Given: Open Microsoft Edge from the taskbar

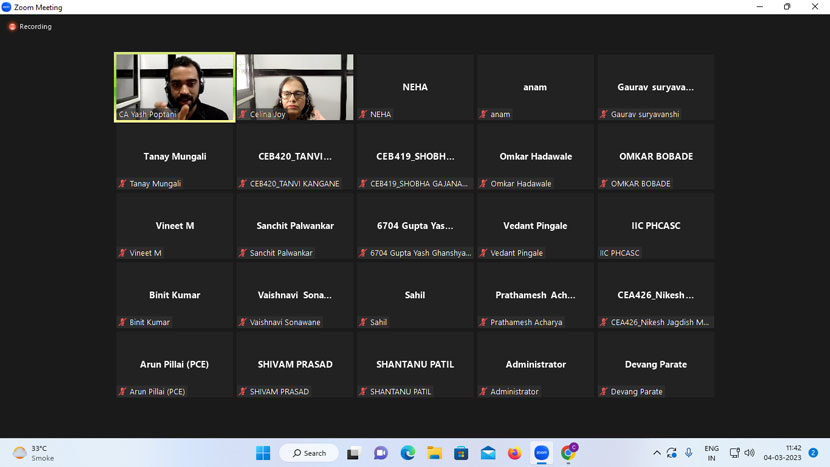Looking at the screenshot, I should tap(408, 453).
